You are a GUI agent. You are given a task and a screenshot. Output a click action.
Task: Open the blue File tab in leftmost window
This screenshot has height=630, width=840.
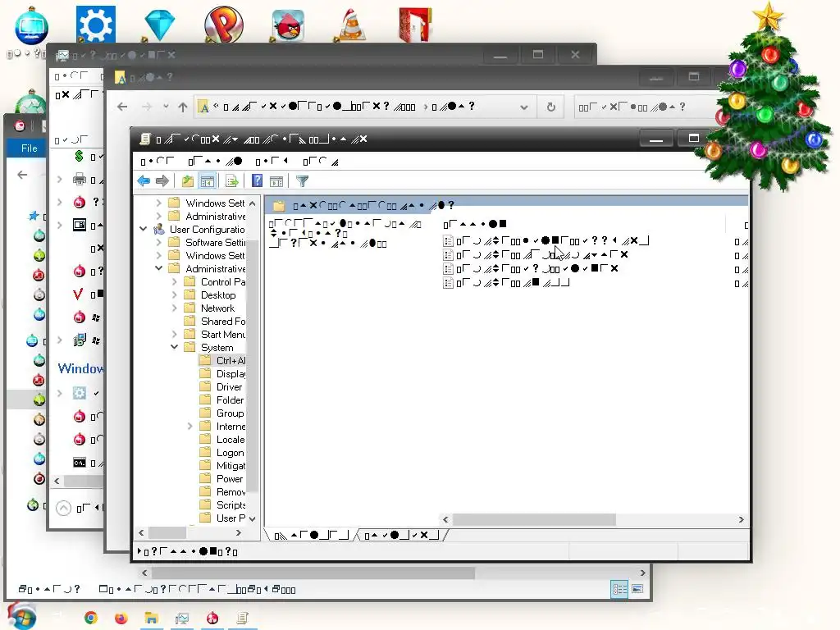[29, 148]
